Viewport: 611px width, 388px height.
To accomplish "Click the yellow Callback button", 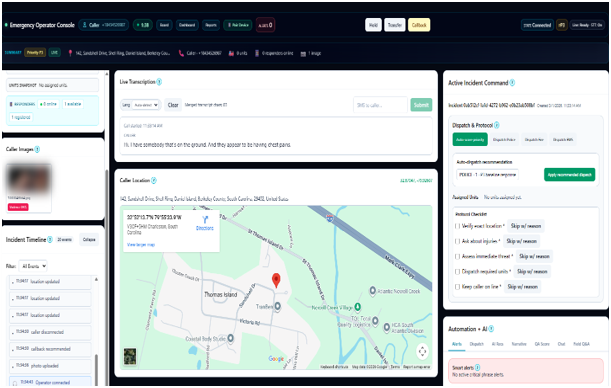I will pos(419,25).
